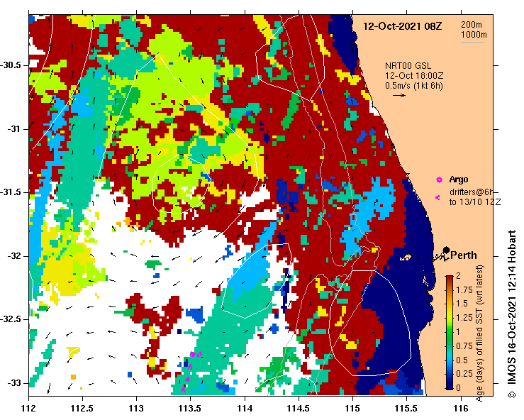Click the longitude axis label 114

[x=245, y=409]
